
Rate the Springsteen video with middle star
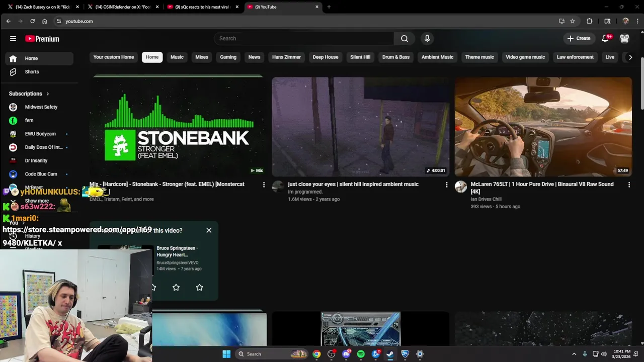176,287
